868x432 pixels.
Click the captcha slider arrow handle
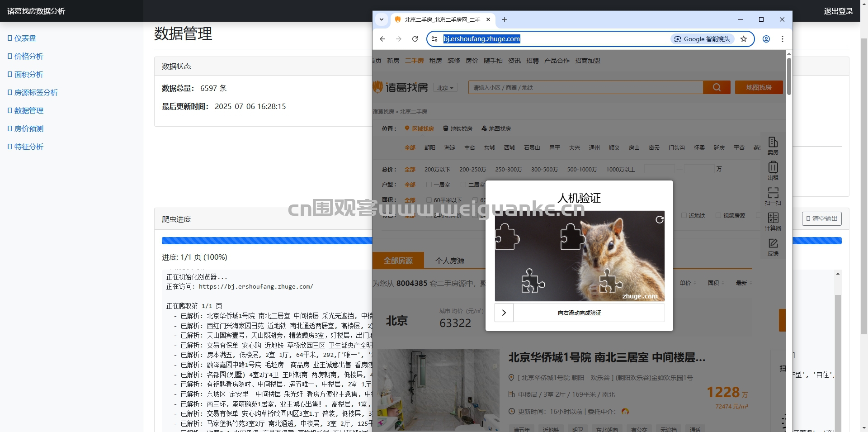click(504, 313)
